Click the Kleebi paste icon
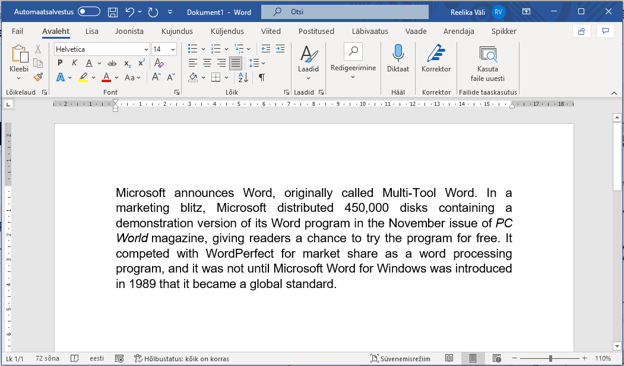624x366 pixels. point(19,54)
